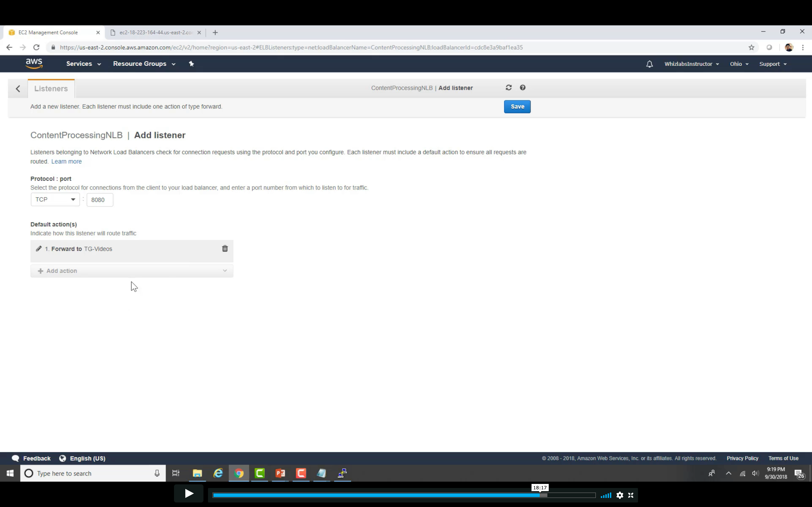This screenshot has width=812, height=507.
Task: Click the AWS logo home icon
Action: (34, 63)
